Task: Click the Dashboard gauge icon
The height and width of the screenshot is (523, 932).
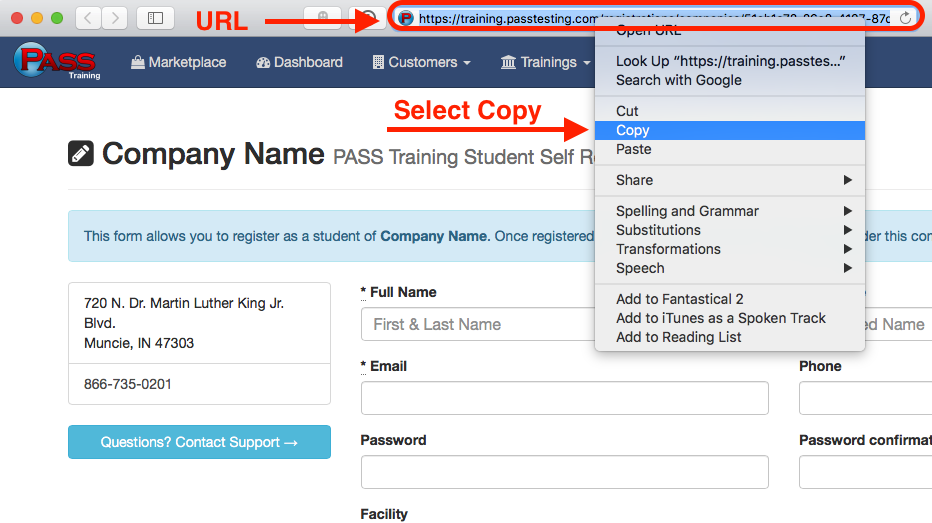Action: [263, 62]
